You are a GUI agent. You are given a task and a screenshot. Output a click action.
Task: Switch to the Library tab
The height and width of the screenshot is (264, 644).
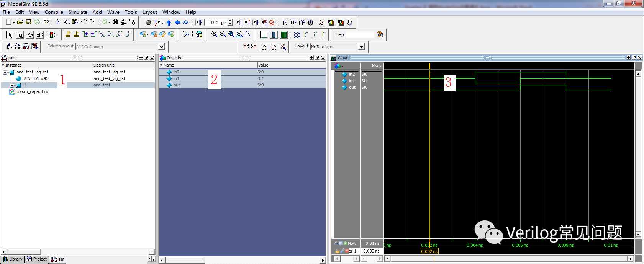click(13, 259)
